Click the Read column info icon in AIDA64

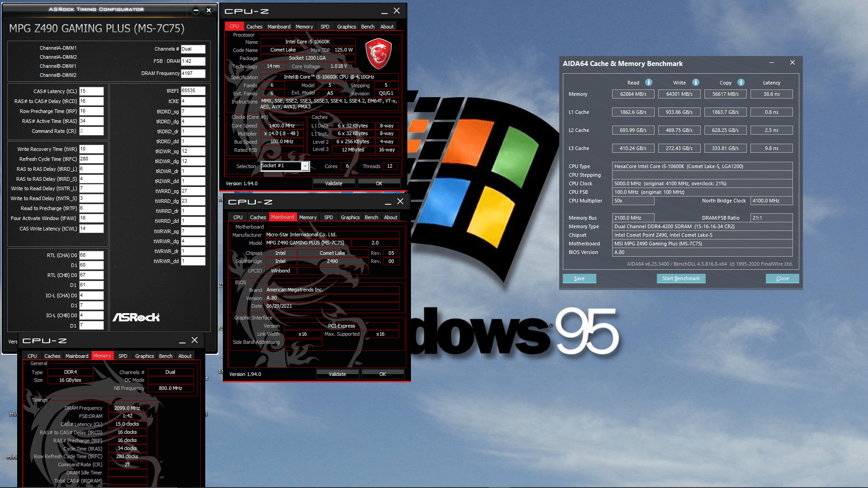(x=648, y=82)
